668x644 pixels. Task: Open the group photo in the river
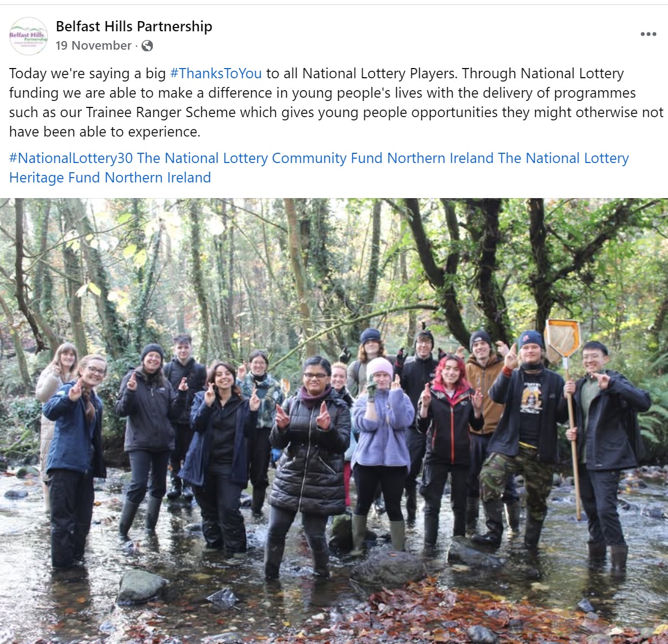tap(334, 421)
